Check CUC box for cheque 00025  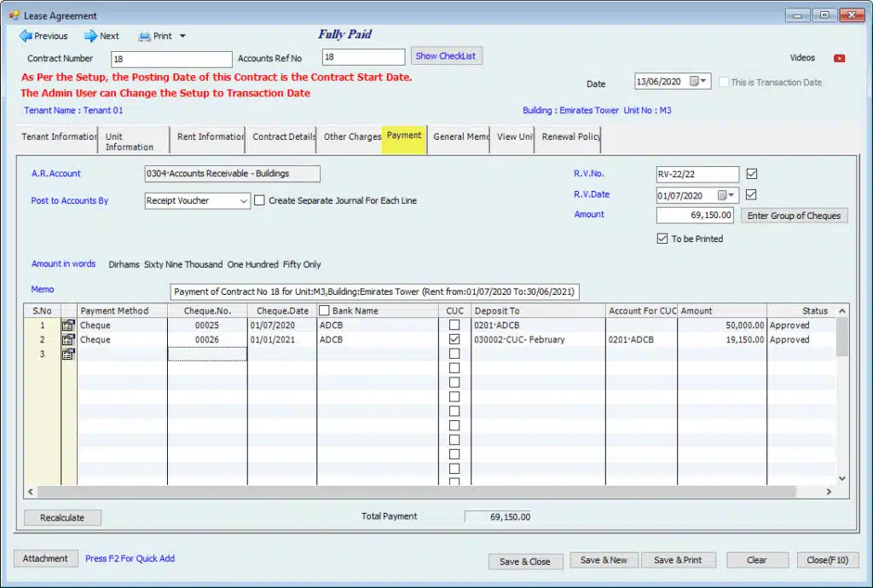tap(454, 325)
